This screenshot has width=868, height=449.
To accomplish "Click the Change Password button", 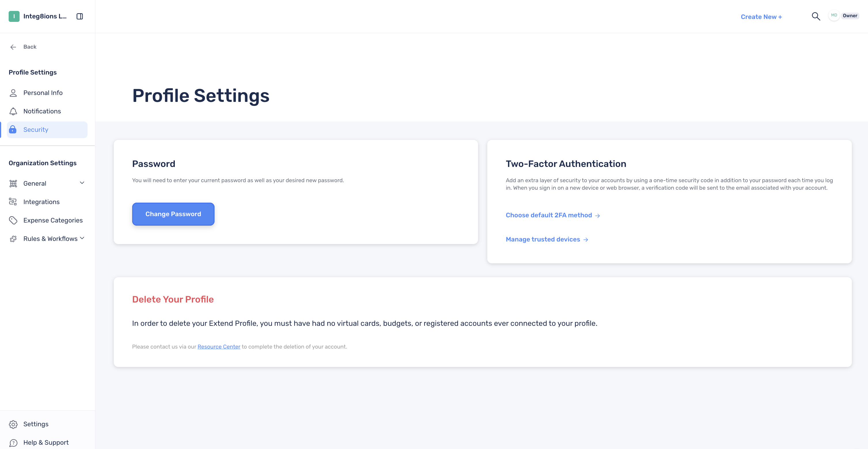I will (173, 214).
